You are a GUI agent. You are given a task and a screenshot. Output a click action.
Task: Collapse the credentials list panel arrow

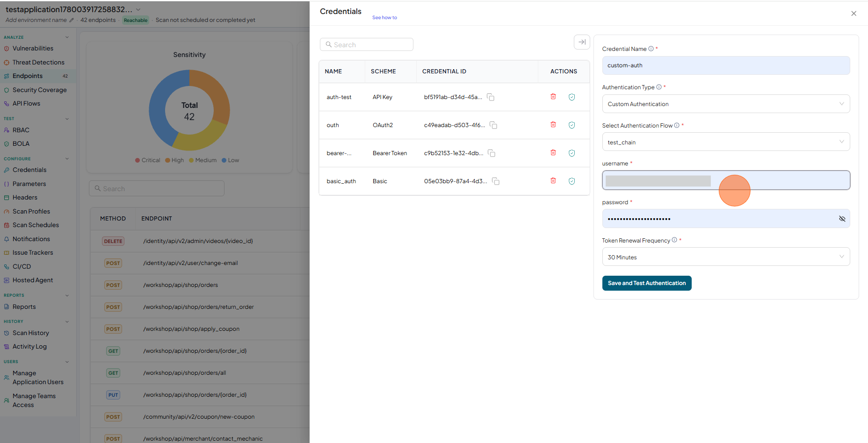coord(582,42)
